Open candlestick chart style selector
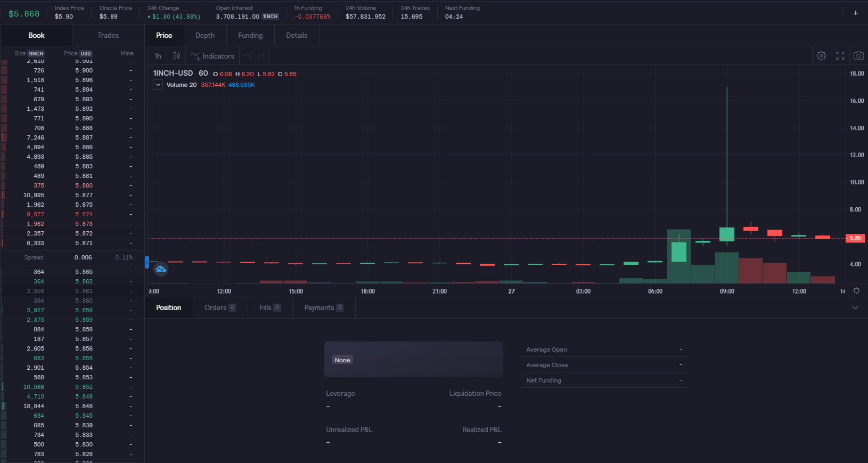Image resolution: width=868 pixels, height=463 pixels. click(176, 56)
